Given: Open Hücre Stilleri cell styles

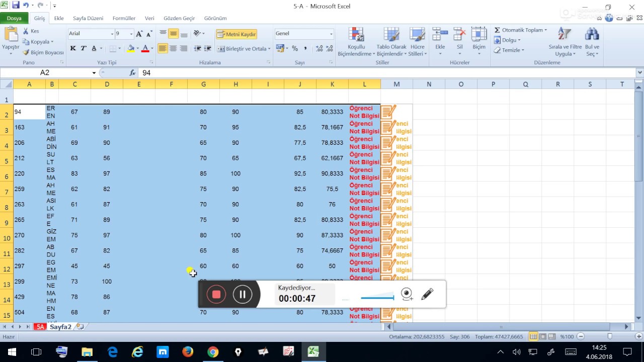Looking at the screenshot, I should [x=417, y=42].
